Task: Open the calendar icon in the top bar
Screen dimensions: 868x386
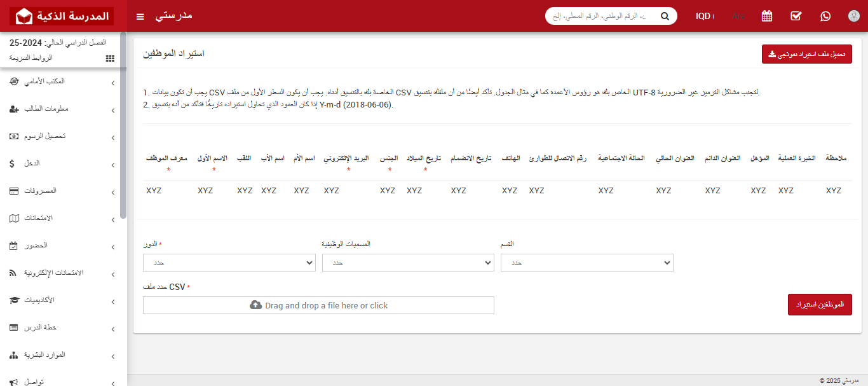Action: point(766,16)
